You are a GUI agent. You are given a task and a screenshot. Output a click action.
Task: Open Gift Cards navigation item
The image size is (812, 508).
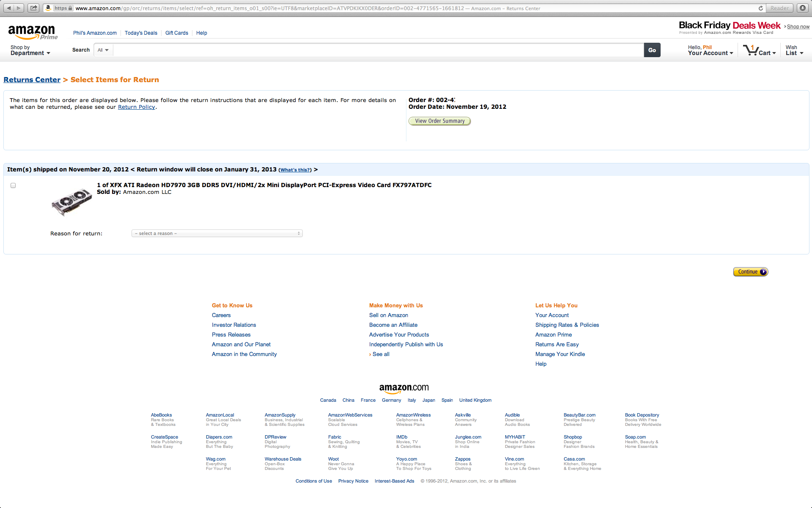tap(176, 33)
